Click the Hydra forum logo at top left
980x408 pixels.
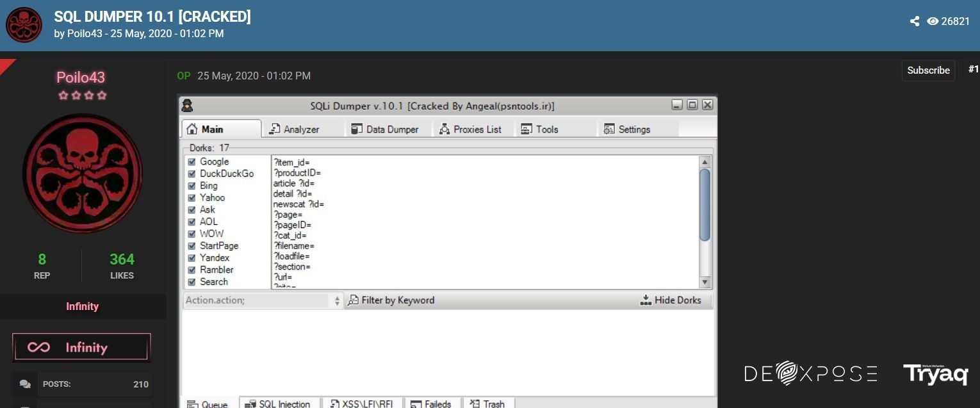point(24,25)
